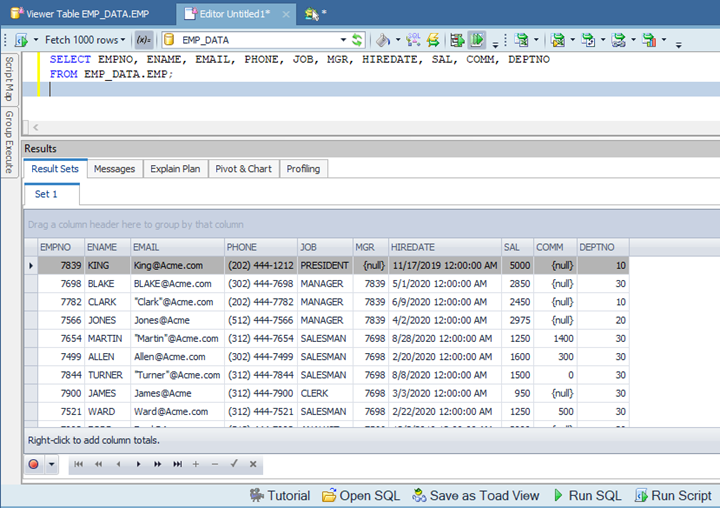Click the export to chart icon

pyautogui.click(x=649, y=40)
